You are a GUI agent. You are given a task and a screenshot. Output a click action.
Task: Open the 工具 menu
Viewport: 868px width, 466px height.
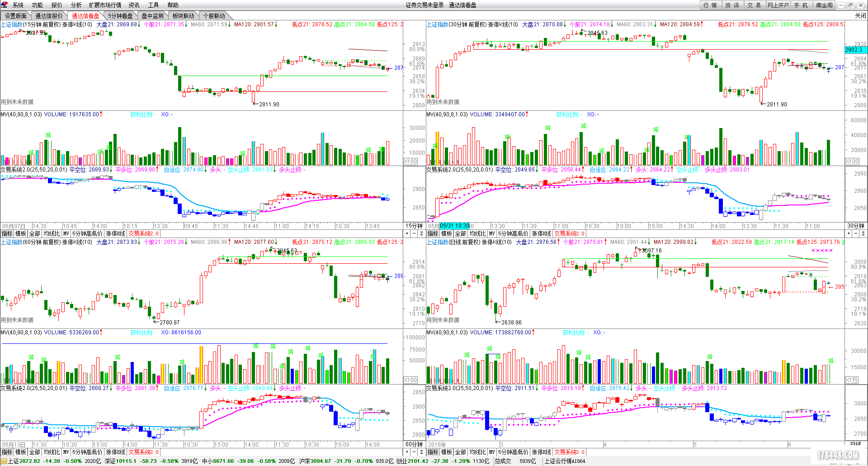click(x=154, y=5)
